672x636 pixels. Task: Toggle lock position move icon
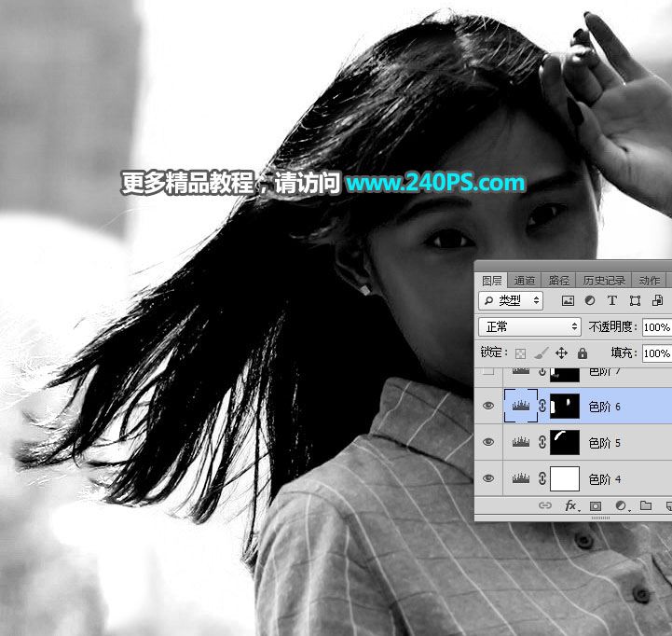point(561,353)
